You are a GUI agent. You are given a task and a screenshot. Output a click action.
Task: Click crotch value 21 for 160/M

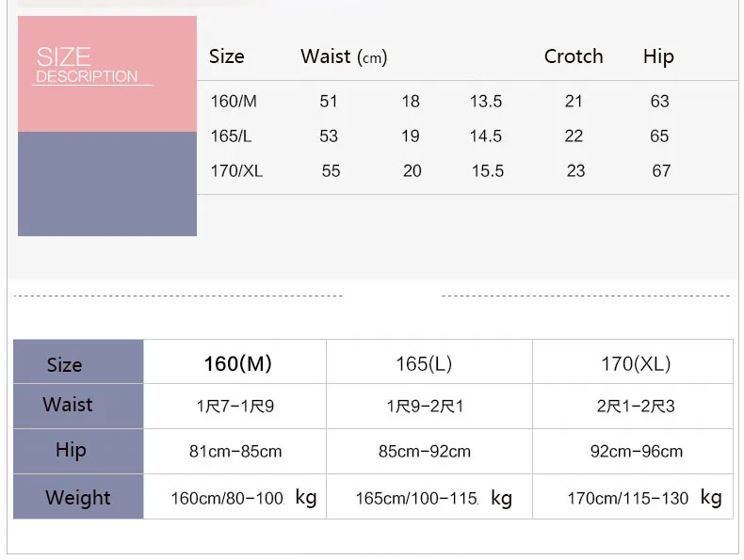tap(574, 102)
